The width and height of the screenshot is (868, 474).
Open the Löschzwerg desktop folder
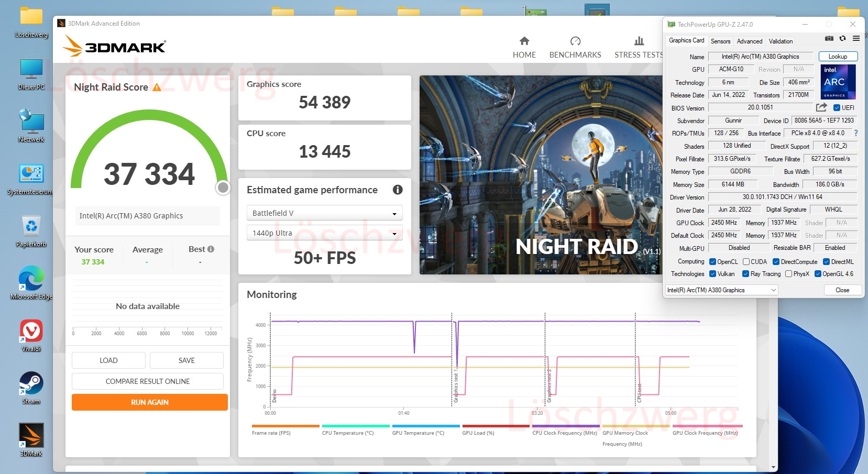(x=31, y=22)
